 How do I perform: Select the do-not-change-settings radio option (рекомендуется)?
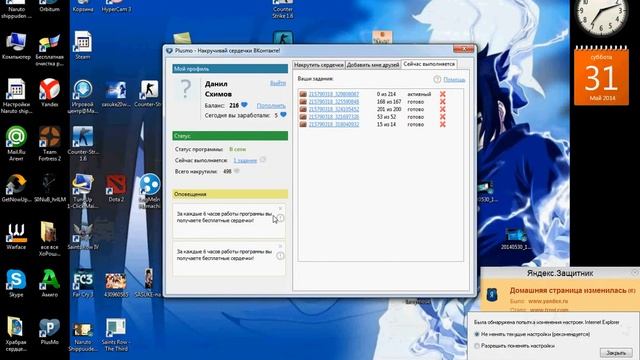477,334
